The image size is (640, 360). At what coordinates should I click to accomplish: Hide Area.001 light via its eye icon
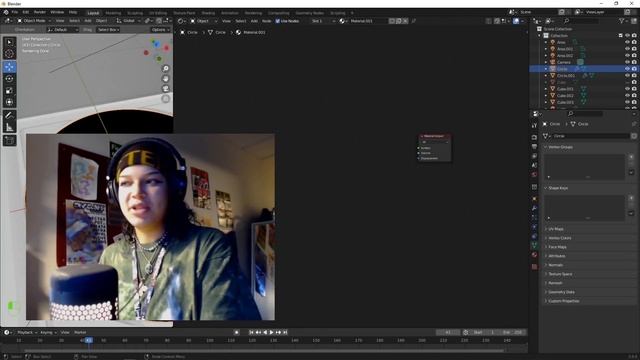(x=627, y=49)
